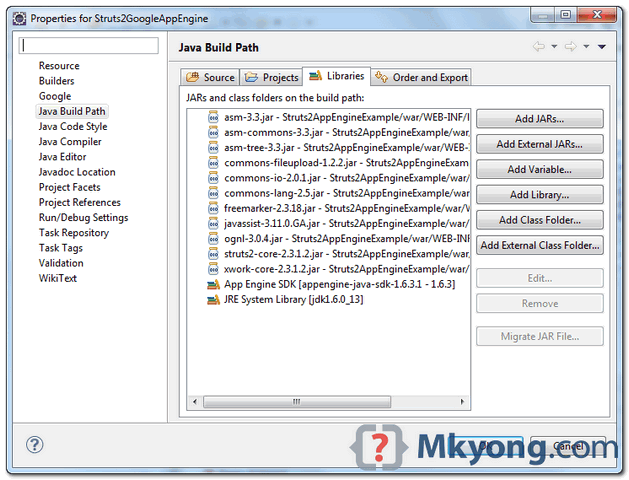Click the jar icon beside asm-commons-3.3.jar
Viewport: 629px width, 480px height.
[x=213, y=133]
